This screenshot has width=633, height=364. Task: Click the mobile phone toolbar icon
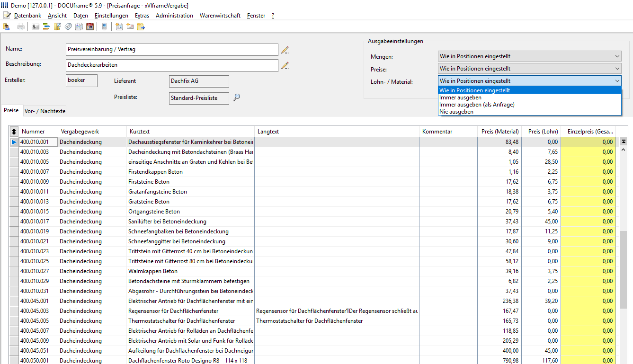coord(104,27)
